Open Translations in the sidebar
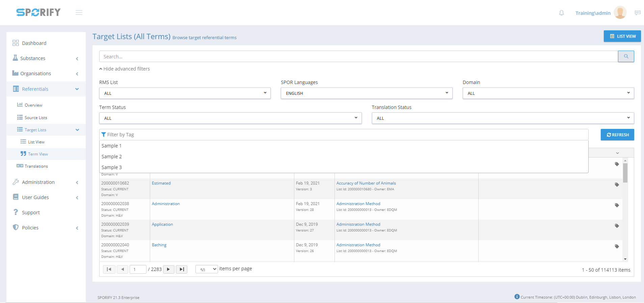644x303 pixels. (x=36, y=166)
